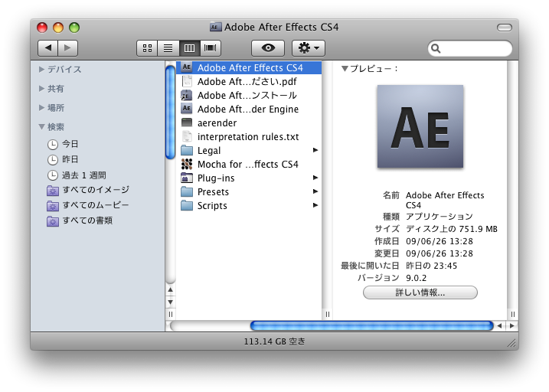Click the vertical scrollbar down arrow
Screen dimensions: 549x392
tap(170, 302)
